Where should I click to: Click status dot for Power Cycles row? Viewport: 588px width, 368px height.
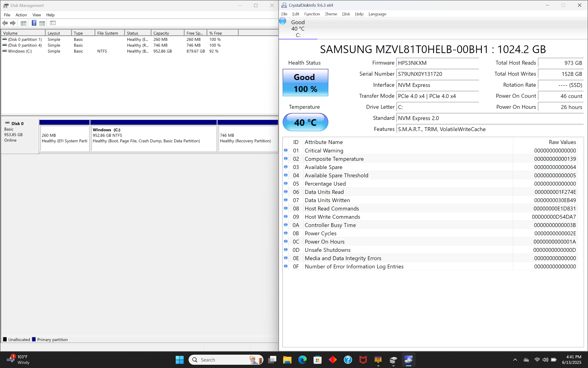[286, 233]
